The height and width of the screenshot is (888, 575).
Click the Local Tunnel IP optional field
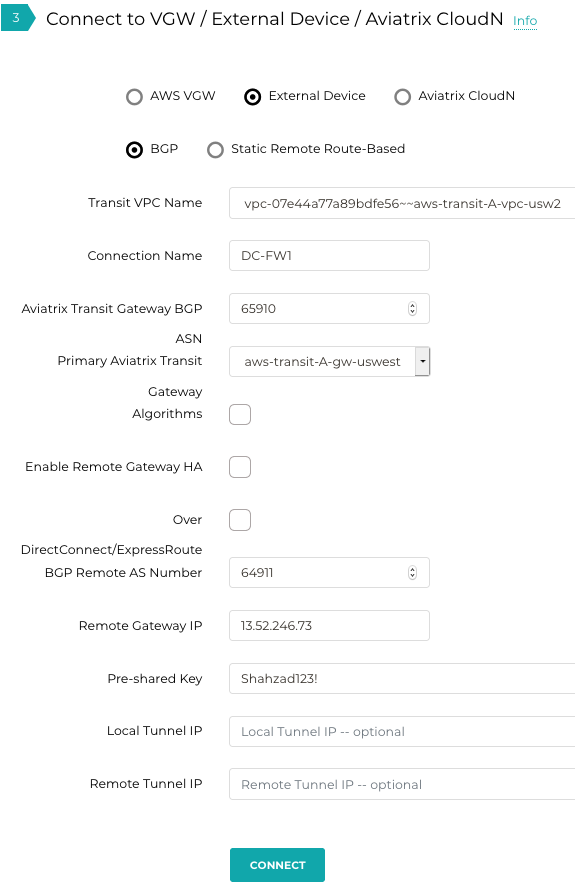pyautogui.click(x=402, y=731)
